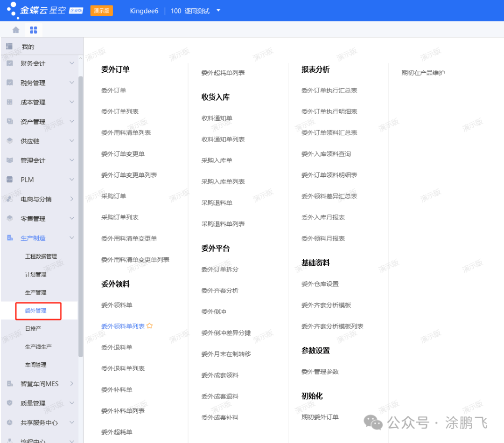Click the 财务会计 sidebar icon
Viewport: 504px width, 443px height.
pyautogui.click(x=10, y=63)
